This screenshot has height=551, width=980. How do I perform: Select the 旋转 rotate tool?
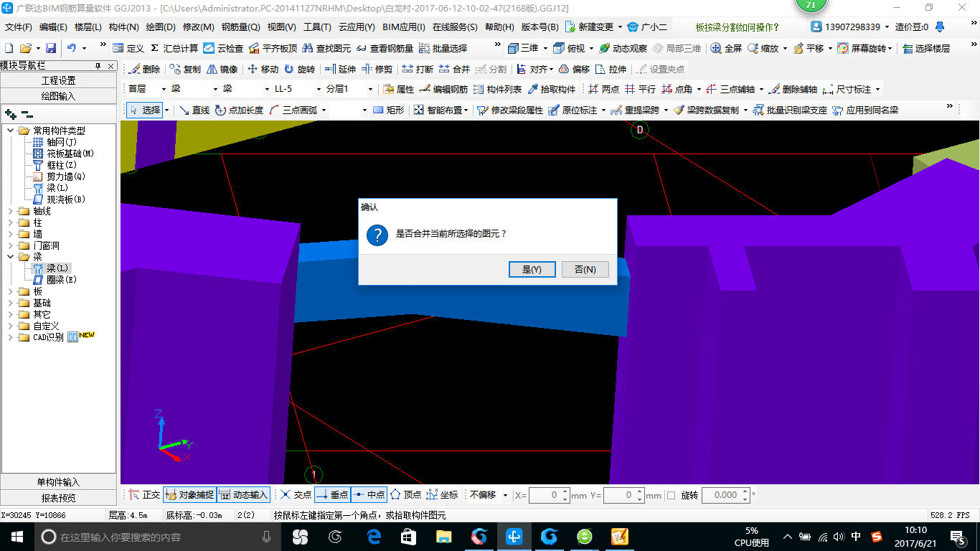tap(299, 70)
